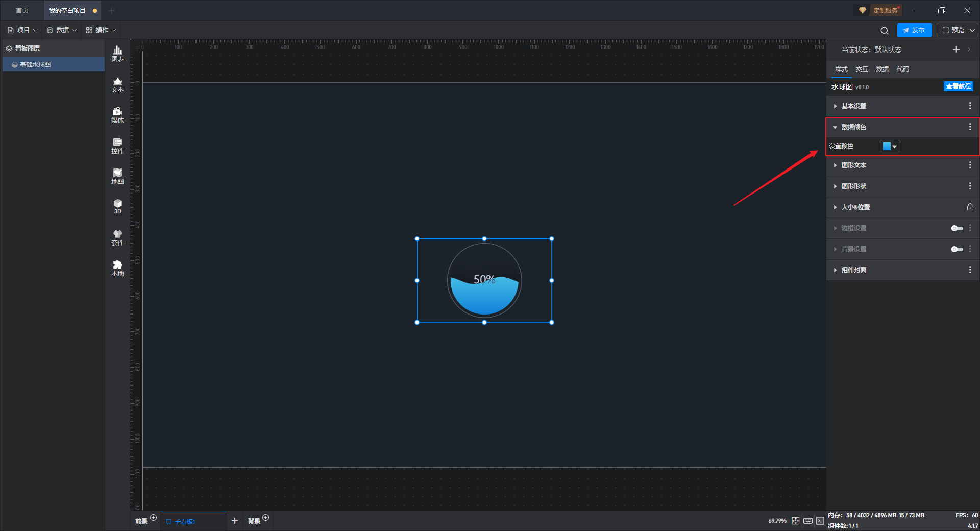Open the 操作 dropdown menu
The image size is (980, 531).
tap(101, 30)
